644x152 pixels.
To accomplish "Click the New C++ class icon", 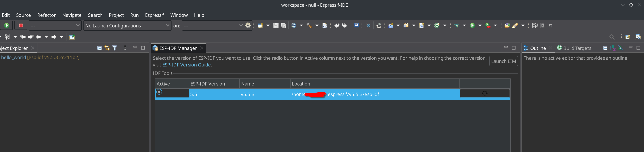I will pos(437,25).
